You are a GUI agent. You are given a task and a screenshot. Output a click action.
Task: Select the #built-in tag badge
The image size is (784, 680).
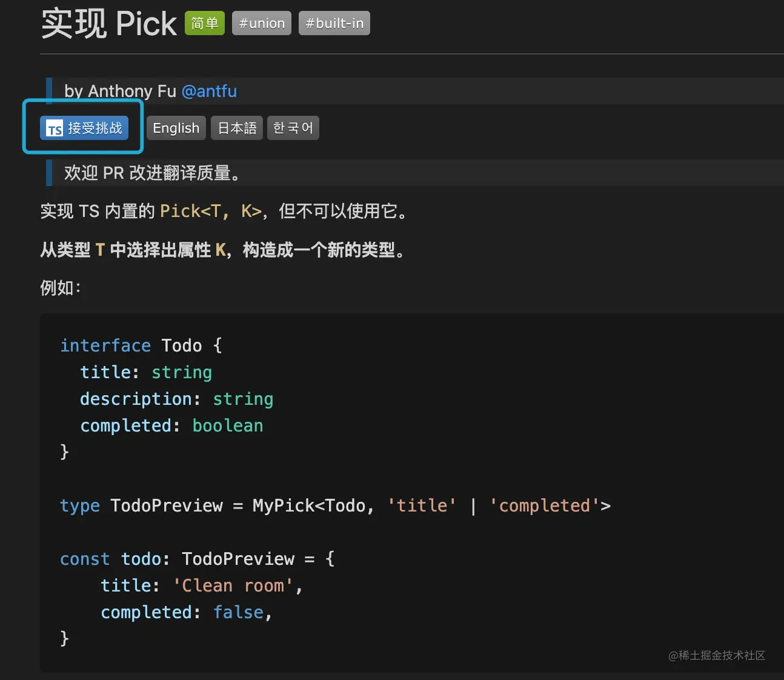(x=334, y=23)
